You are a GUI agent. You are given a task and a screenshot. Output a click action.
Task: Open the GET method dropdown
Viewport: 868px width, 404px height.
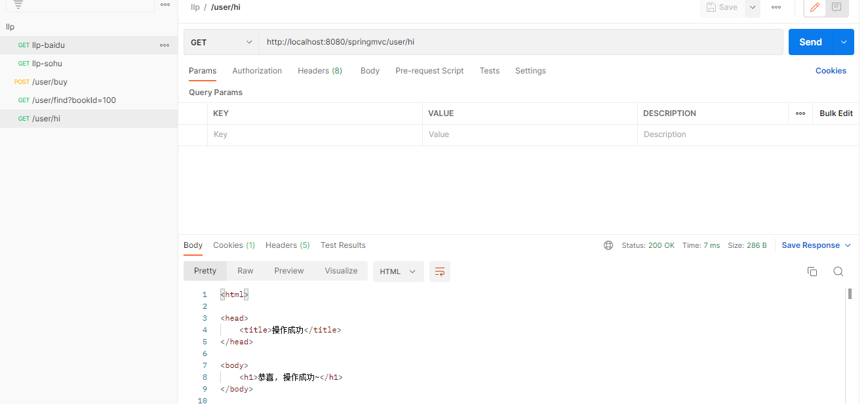[x=222, y=42]
